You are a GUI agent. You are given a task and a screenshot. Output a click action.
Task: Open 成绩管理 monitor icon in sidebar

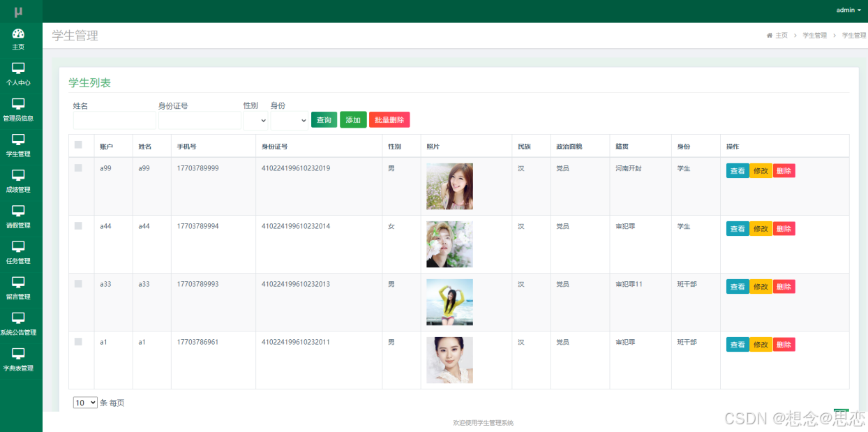point(18,175)
